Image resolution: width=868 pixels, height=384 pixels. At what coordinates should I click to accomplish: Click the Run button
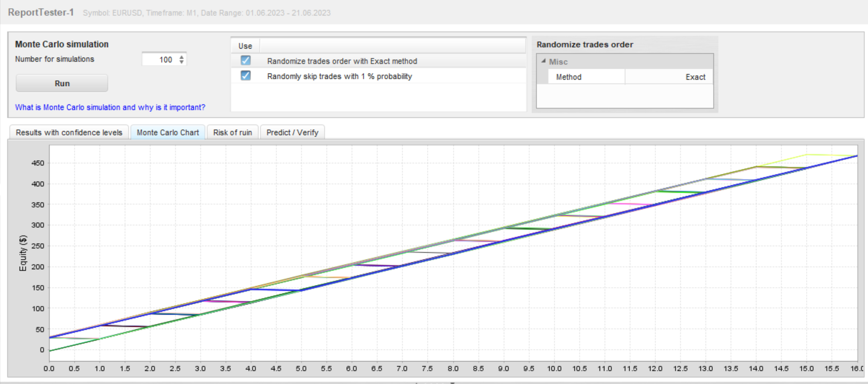(62, 83)
